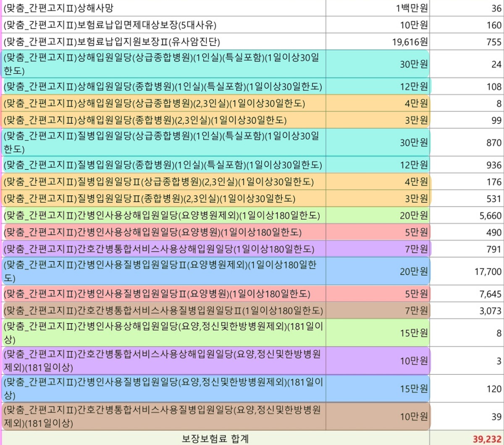Select the premium value 936
Image resolution: width=504 pixels, height=445 pixels.
494,165
